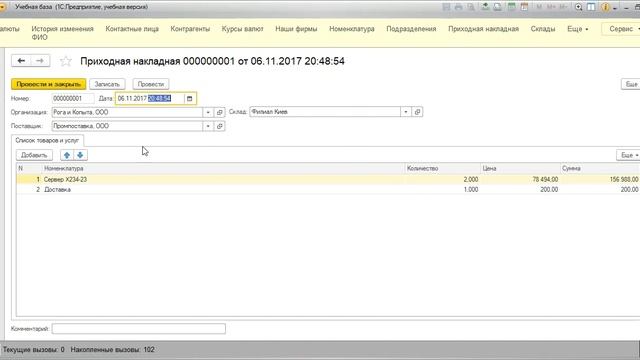Click the Цена column header
Image resolution: width=640 pixels, height=360 pixels.
[x=520, y=168]
